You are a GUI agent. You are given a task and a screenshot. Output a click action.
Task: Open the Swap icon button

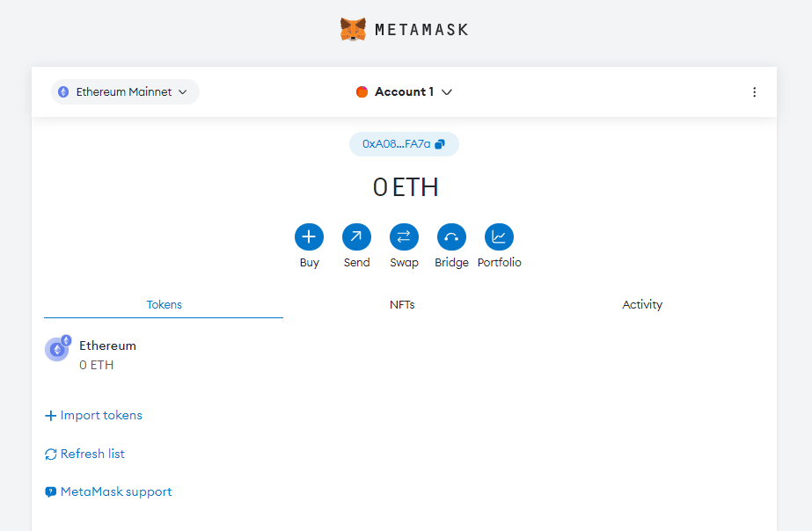[x=404, y=236]
